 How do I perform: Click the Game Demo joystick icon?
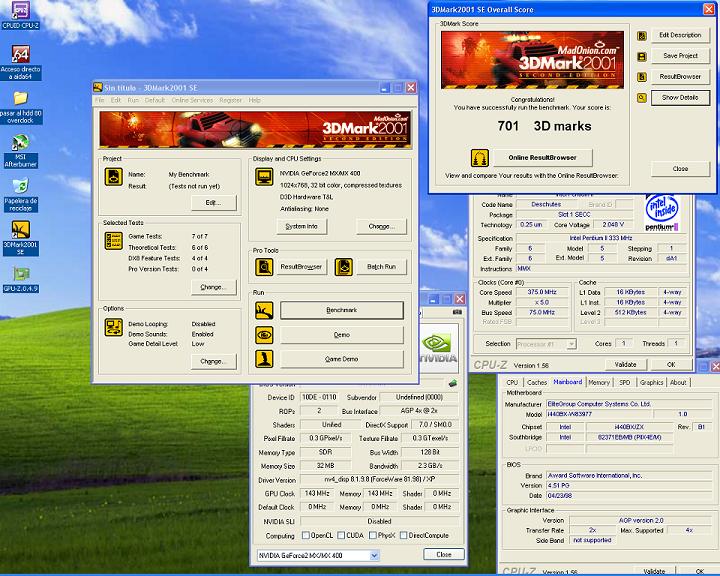click(264, 359)
